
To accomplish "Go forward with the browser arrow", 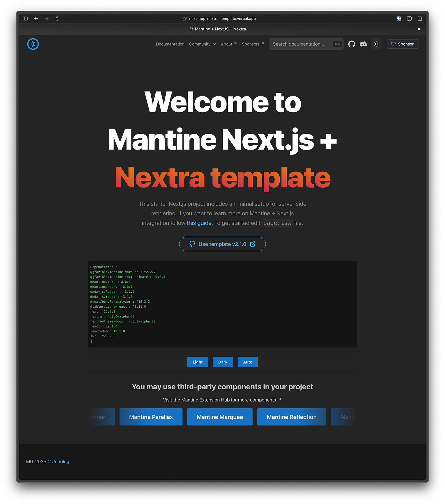I will pos(46,19).
